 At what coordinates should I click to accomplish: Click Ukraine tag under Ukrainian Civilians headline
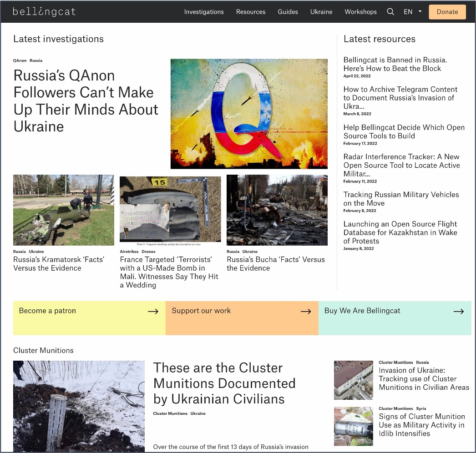(198, 413)
